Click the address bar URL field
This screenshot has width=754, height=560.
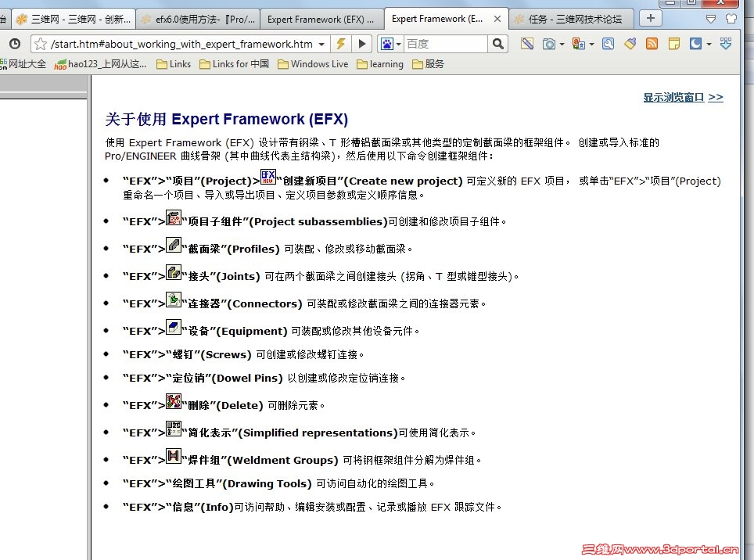181,45
